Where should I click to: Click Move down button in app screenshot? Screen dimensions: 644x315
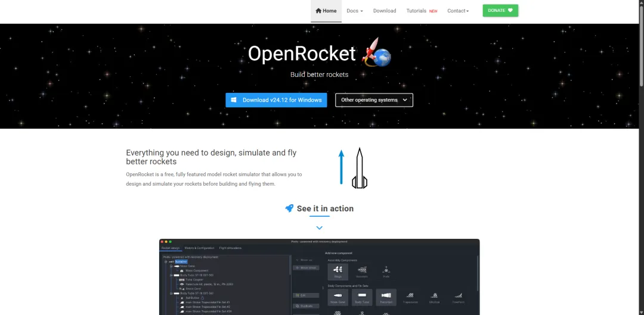coord(306,268)
